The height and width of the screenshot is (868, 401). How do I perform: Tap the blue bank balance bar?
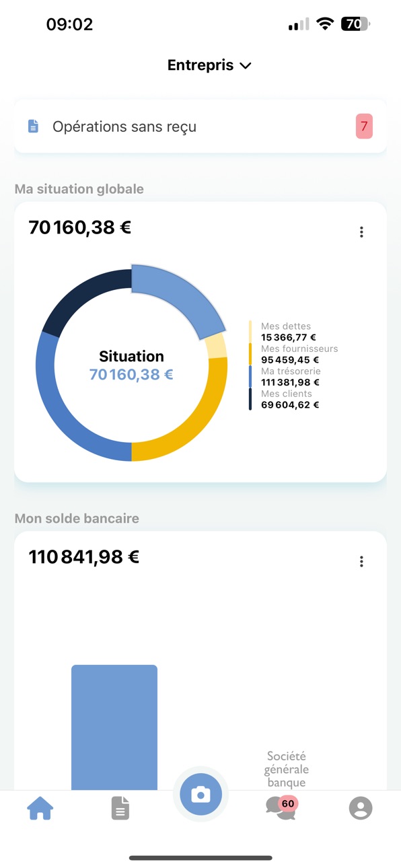coord(114,727)
